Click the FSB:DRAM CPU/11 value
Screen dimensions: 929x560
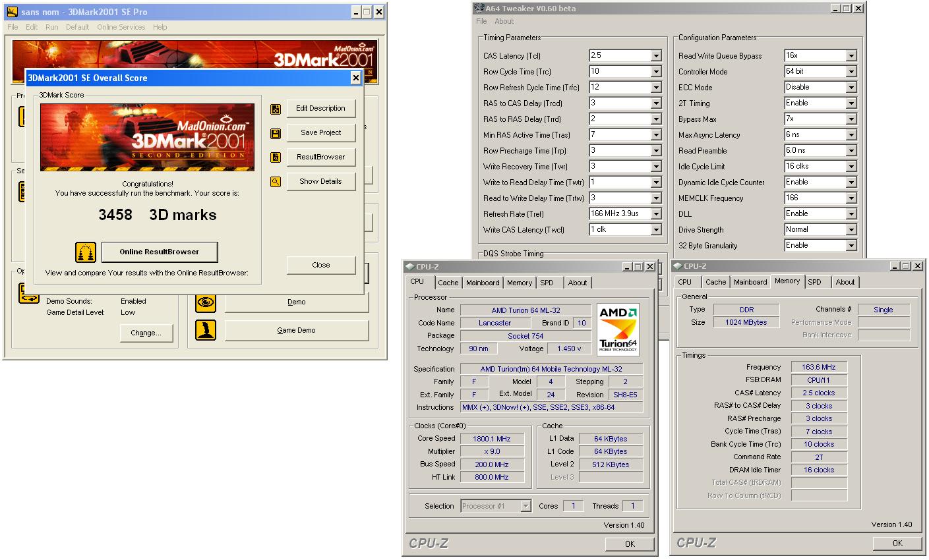point(819,380)
